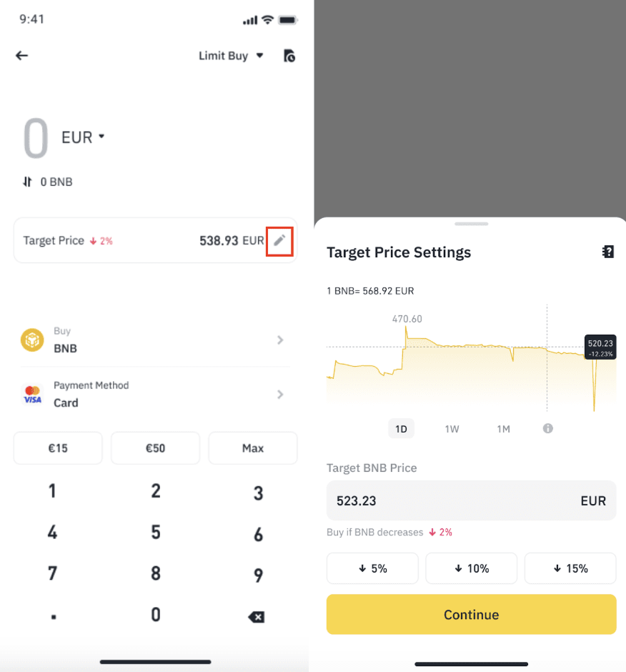Viewport: 626px width, 672px height.
Task: Switch chart to 1M range
Action: [x=504, y=428]
